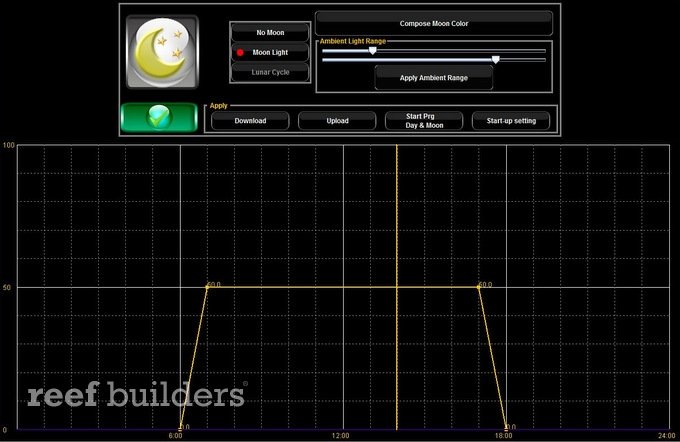Click the 24:00 time axis label
Screen dimensions: 680x442
point(667,435)
